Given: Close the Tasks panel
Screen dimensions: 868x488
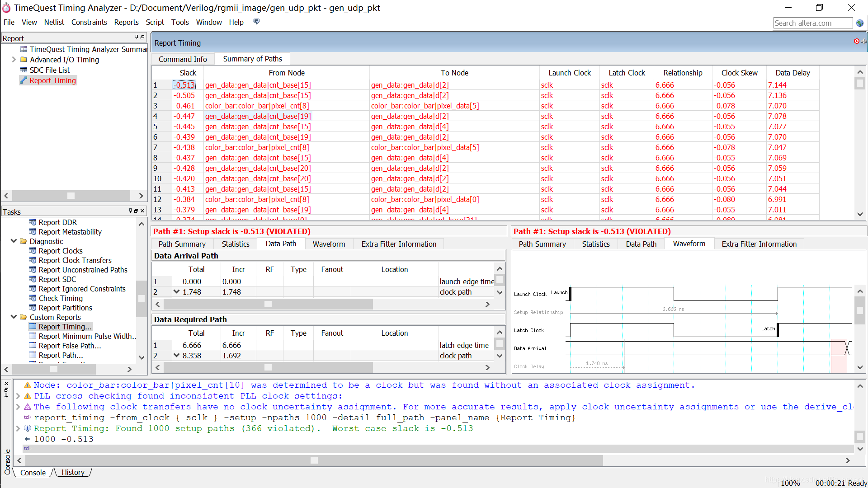Looking at the screenshot, I should tap(142, 211).
